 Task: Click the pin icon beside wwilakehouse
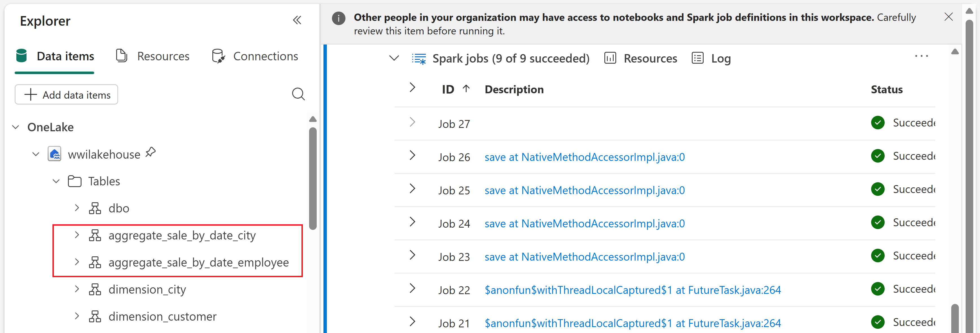[x=151, y=152]
